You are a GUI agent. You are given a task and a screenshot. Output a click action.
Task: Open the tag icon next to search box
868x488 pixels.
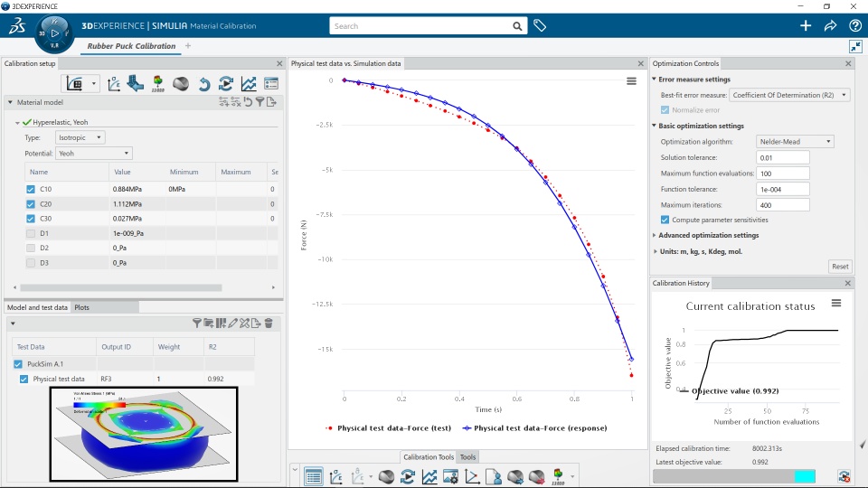[540, 25]
